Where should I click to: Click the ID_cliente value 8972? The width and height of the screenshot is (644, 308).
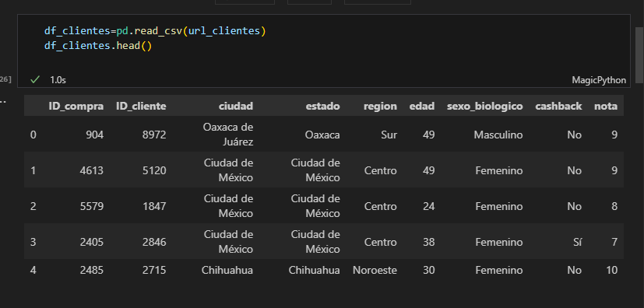[154, 135]
